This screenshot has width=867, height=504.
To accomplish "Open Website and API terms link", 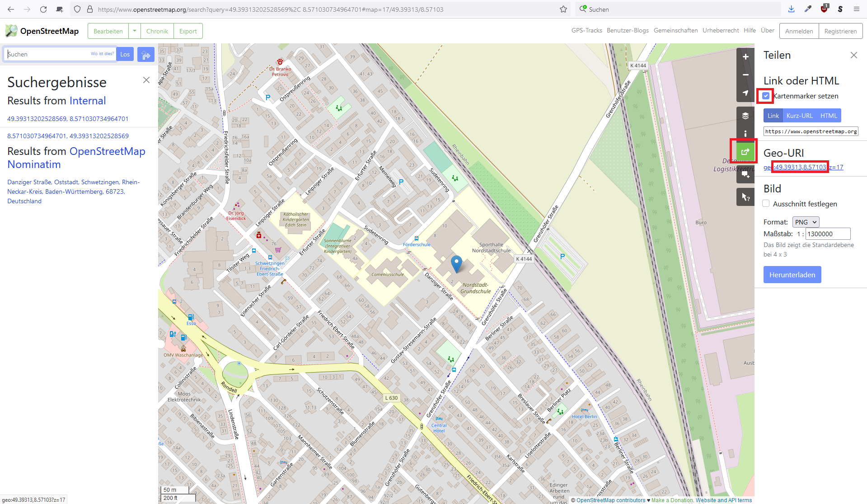I will [724, 500].
